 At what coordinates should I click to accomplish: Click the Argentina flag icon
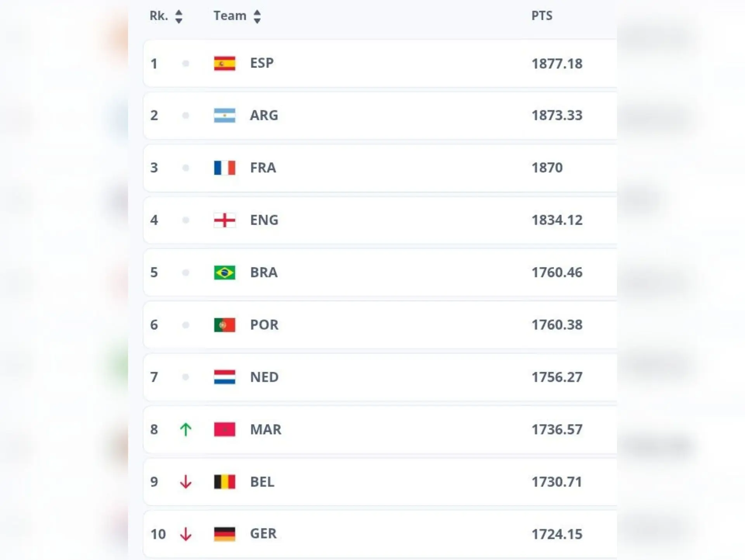click(x=224, y=115)
